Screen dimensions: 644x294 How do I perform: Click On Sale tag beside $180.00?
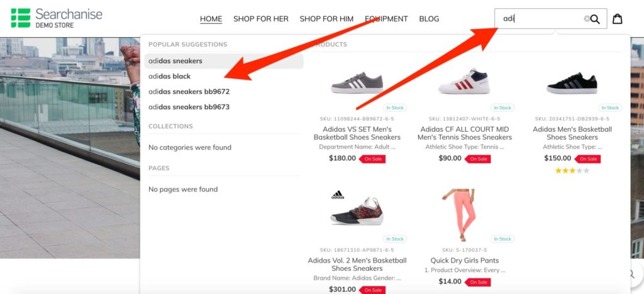[372, 159]
